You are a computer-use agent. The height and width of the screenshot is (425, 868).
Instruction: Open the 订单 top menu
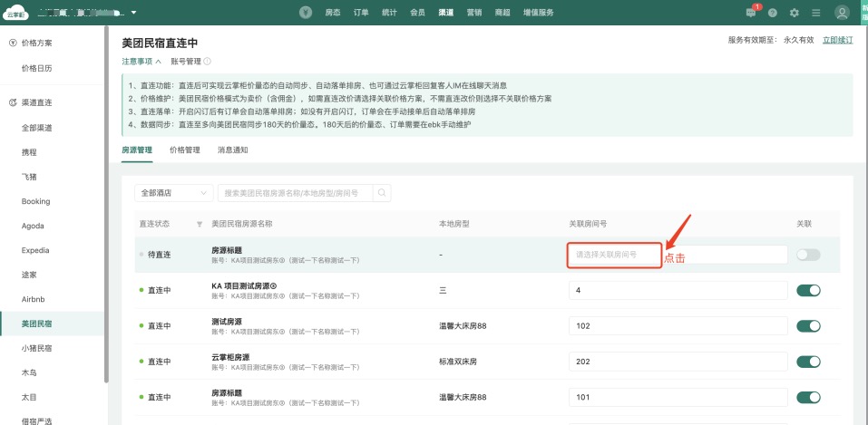363,13
